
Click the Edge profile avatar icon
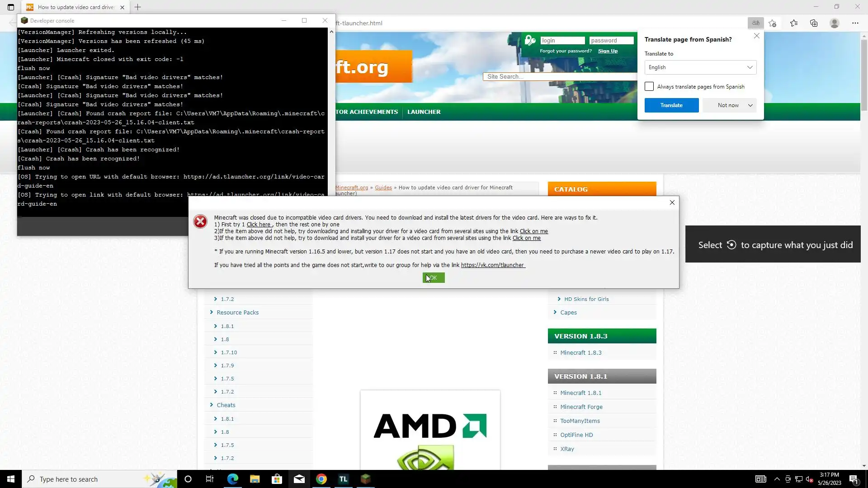pos(835,23)
